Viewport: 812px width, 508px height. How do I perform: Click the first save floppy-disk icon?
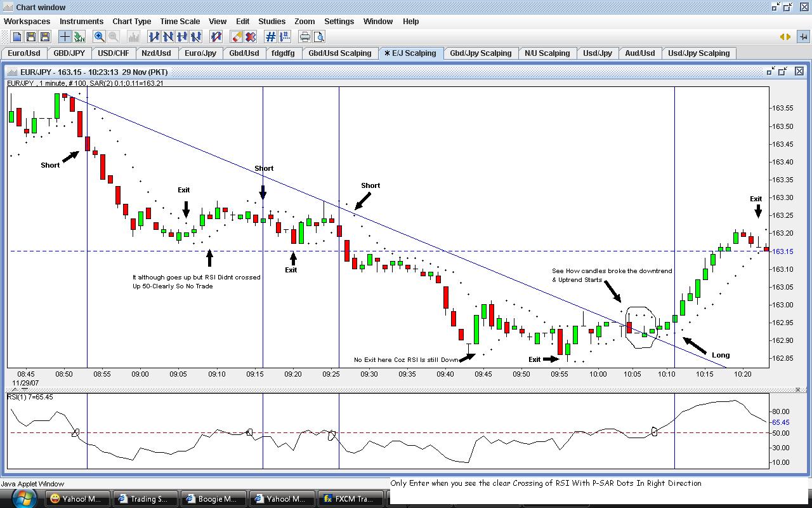pos(31,37)
